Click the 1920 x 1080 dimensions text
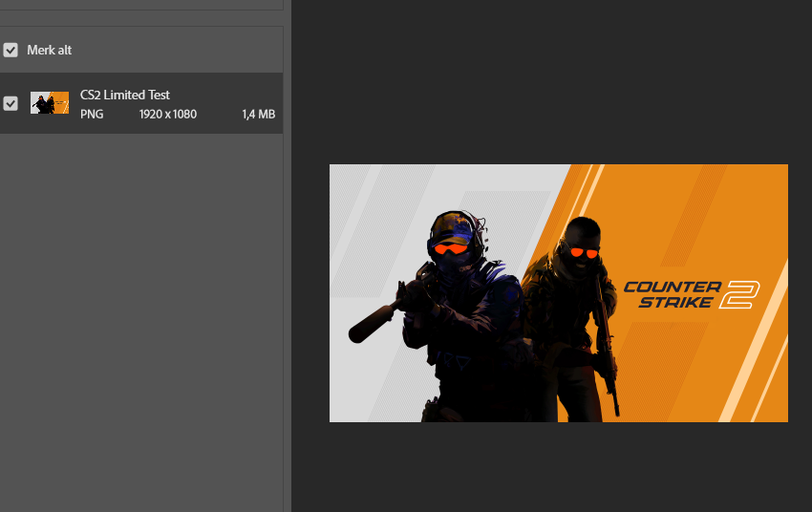 (x=168, y=114)
